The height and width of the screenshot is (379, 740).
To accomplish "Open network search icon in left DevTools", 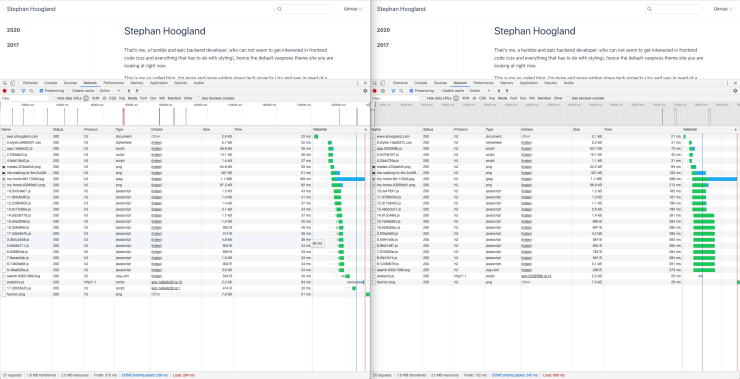I will pyautogui.click(x=31, y=91).
